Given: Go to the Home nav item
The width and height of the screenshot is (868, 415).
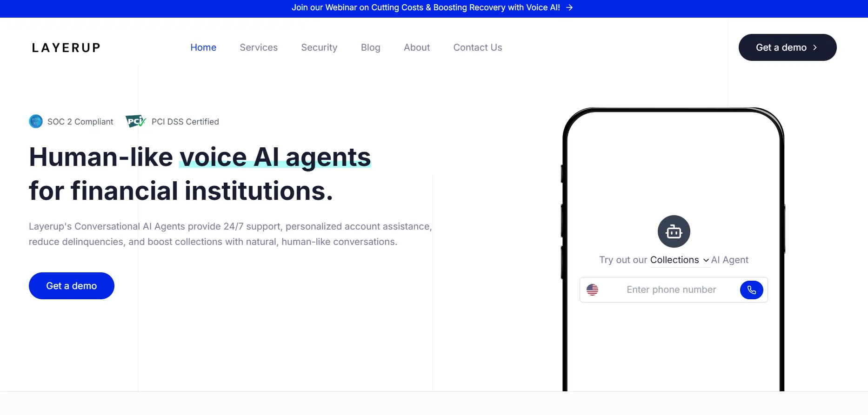Looking at the screenshot, I should pyautogui.click(x=203, y=47).
